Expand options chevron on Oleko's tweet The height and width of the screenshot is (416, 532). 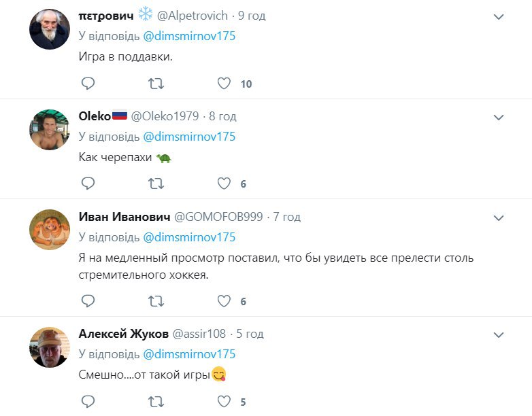[499, 118]
